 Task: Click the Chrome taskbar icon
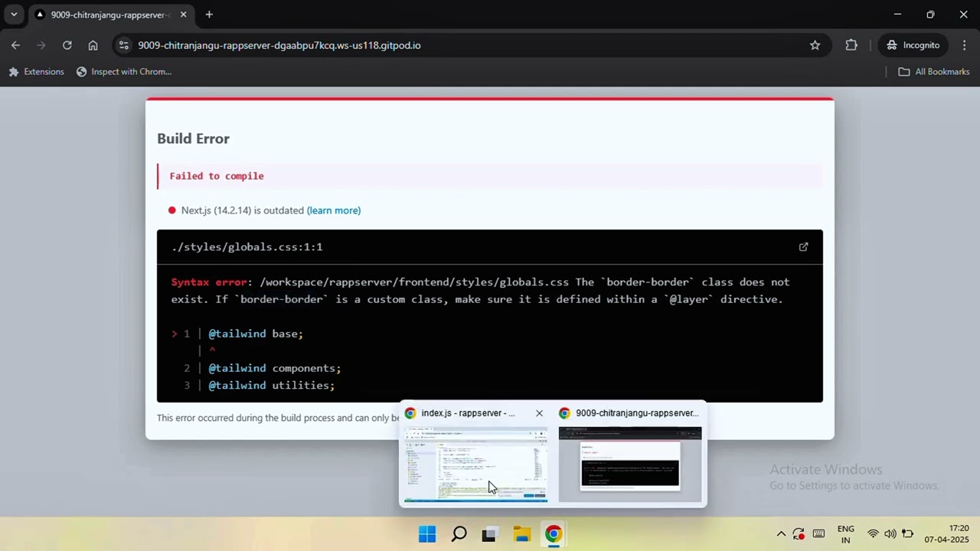coord(553,534)
